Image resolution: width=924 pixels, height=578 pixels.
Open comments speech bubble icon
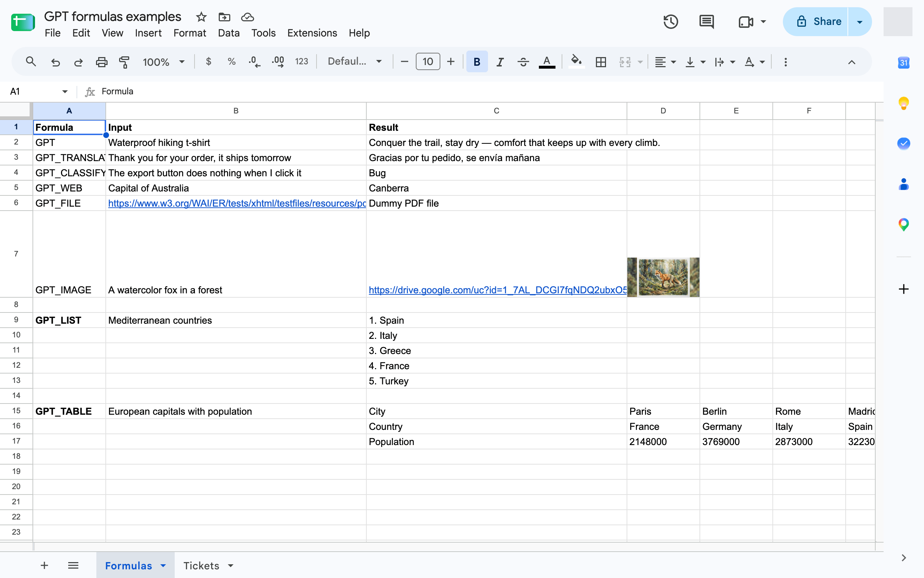[x=707, y=21]
